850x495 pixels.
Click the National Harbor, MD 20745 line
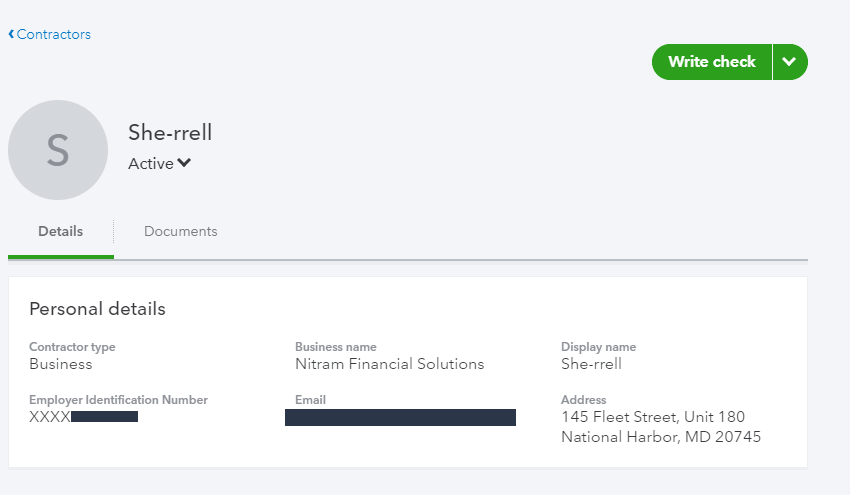[661, 437]
